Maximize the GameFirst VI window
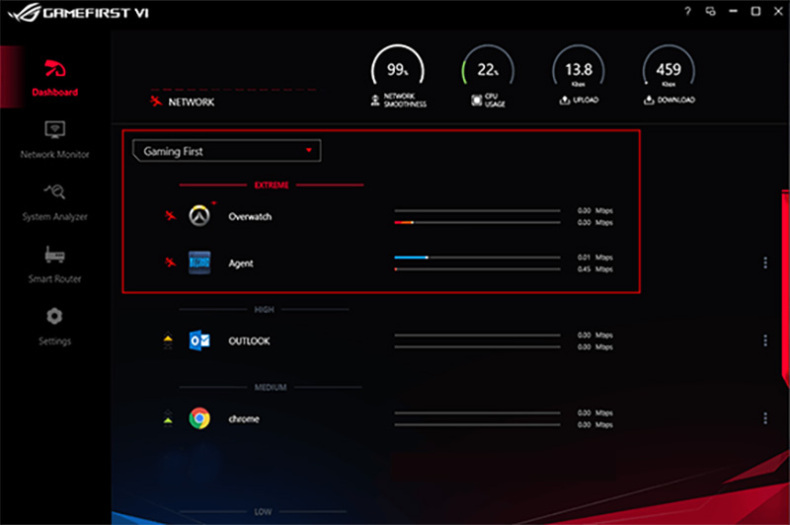 click(x=756, y=11)
